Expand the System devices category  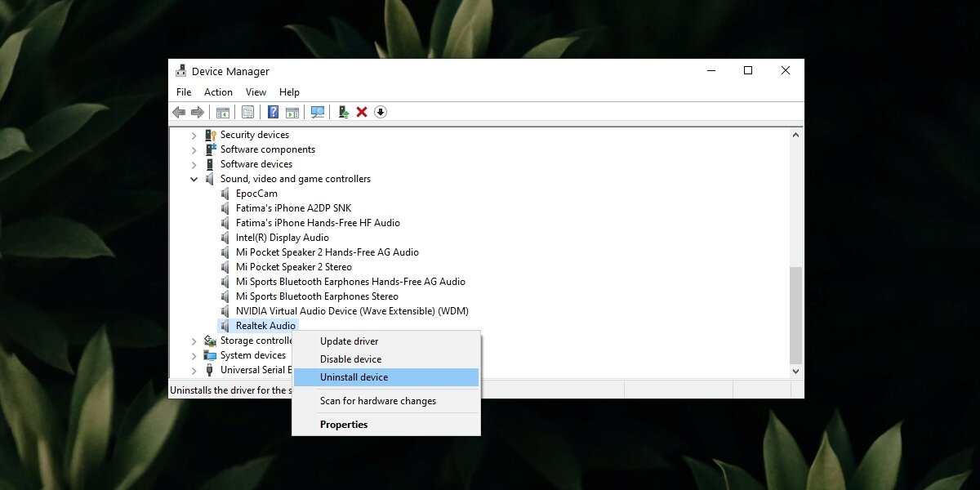point(194,355)
